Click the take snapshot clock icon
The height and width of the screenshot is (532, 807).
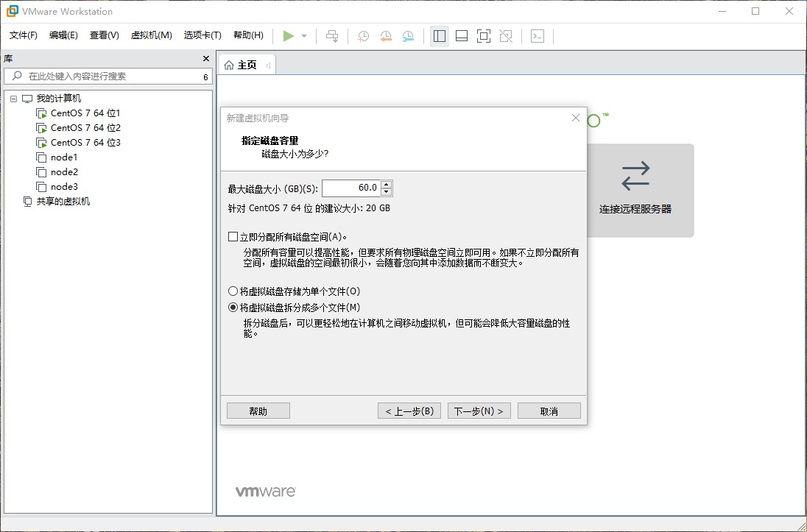coord(363,36)
